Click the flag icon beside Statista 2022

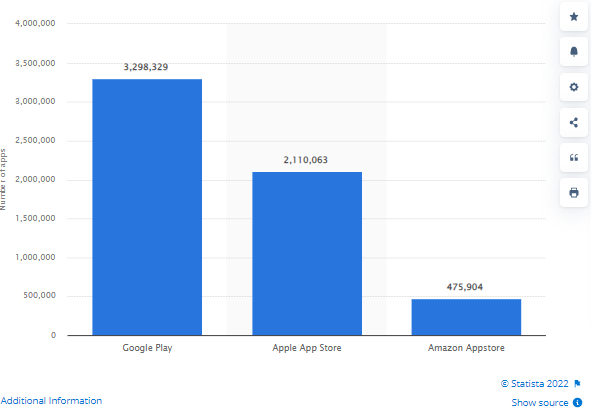click(577, 384)
